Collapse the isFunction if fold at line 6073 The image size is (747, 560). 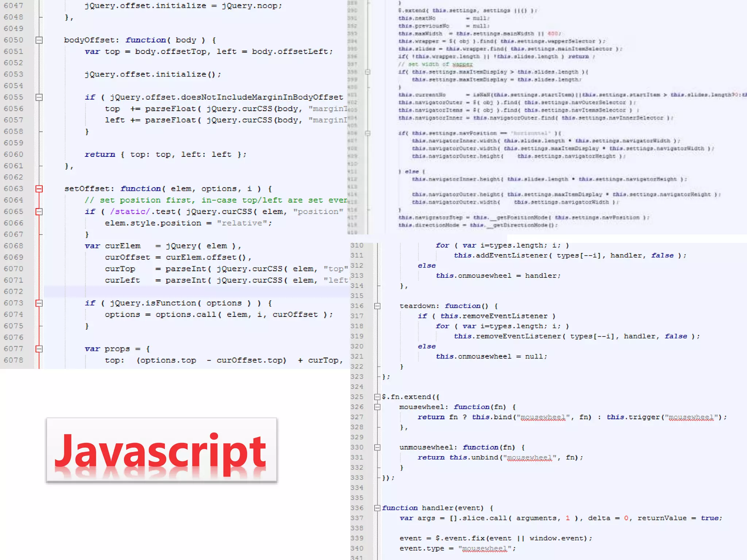pyautogui.click(x=39, y=303)
